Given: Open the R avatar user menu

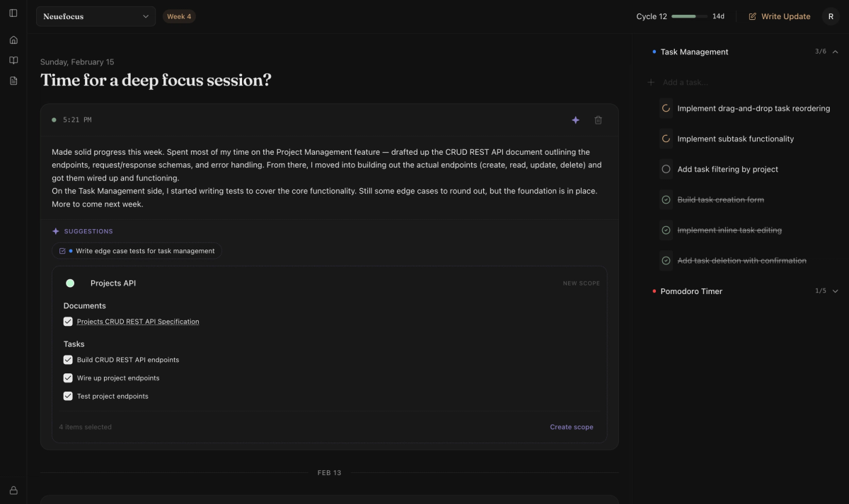Looking at the screenshot, I should 831,16.
